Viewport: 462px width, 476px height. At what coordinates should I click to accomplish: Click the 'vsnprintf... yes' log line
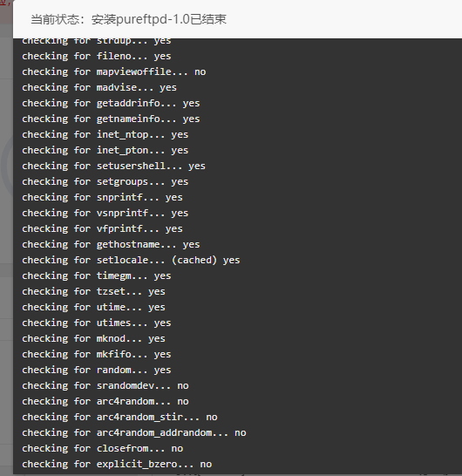point(105,213)
